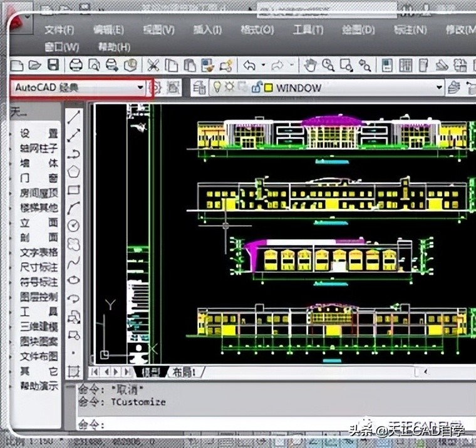The height and width of the screenshot is (448, 476).
Task: Click the Cut scissors icon
Action: coord(152,64)
